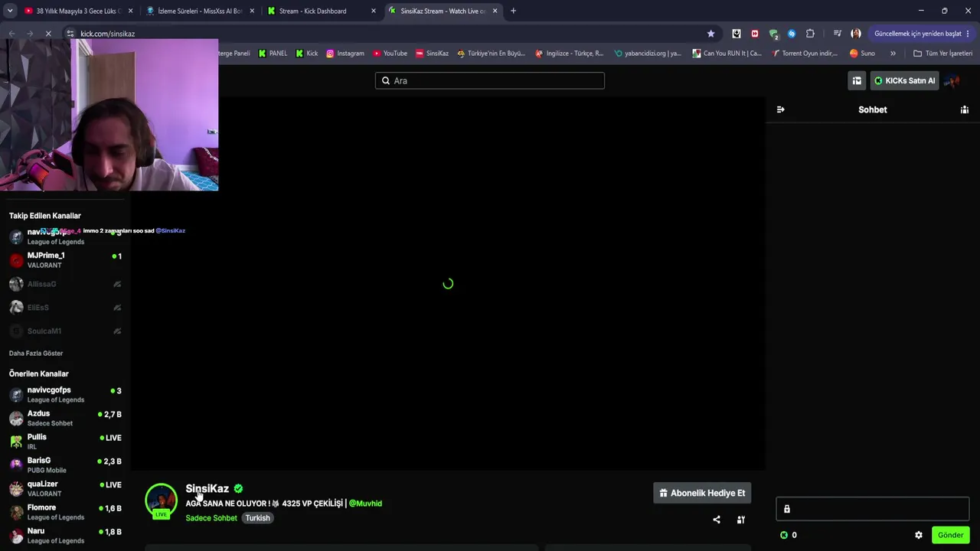Click the SinsiKaz channel name
The width and height of the screenshot is (980, 551).
[207, 488]
